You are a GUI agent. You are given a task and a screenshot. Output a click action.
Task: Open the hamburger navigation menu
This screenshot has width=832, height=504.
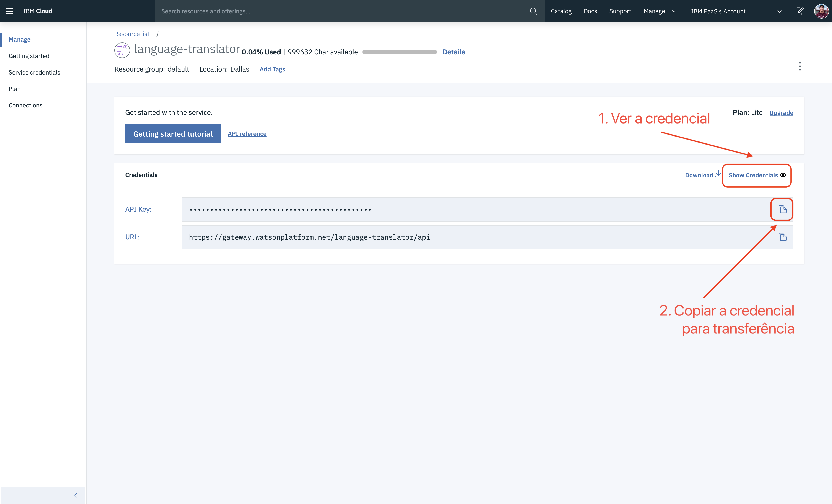[10, 11]
